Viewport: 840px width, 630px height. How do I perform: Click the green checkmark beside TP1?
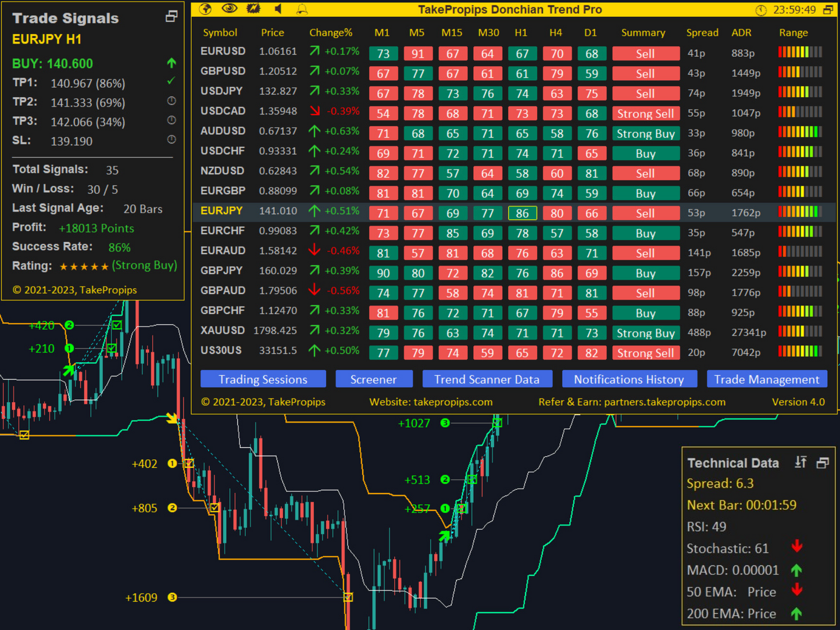pos(171,81)
